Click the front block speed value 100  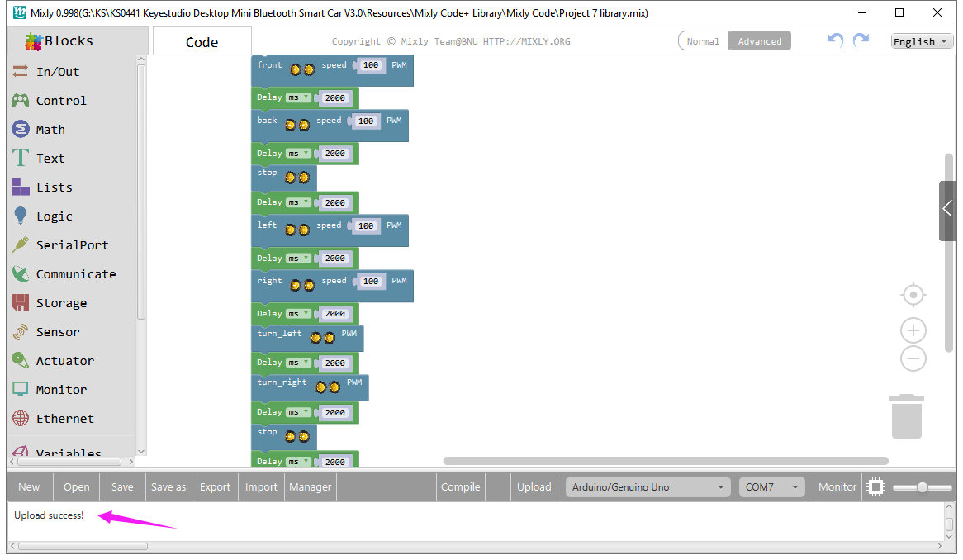point(371,65)
